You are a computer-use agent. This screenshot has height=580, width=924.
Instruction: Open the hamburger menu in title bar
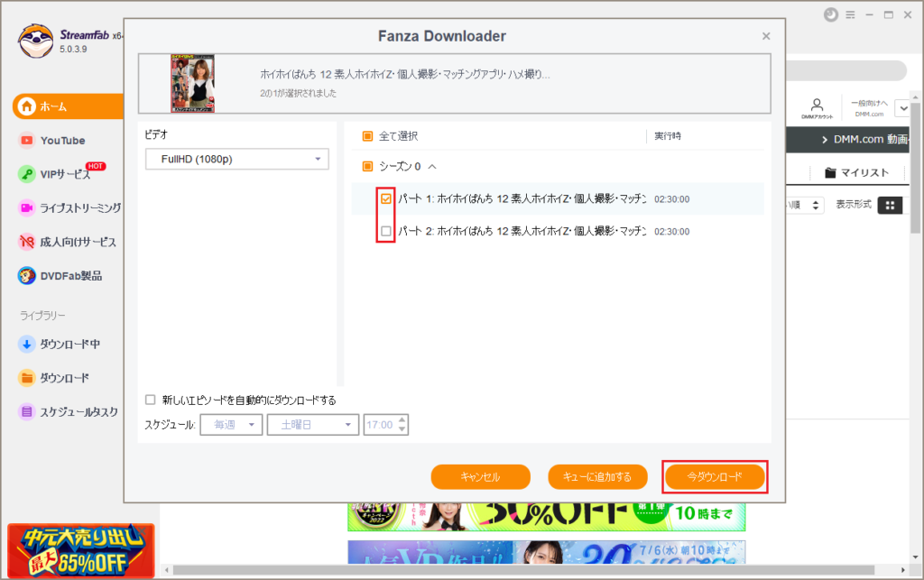[850, 14]
